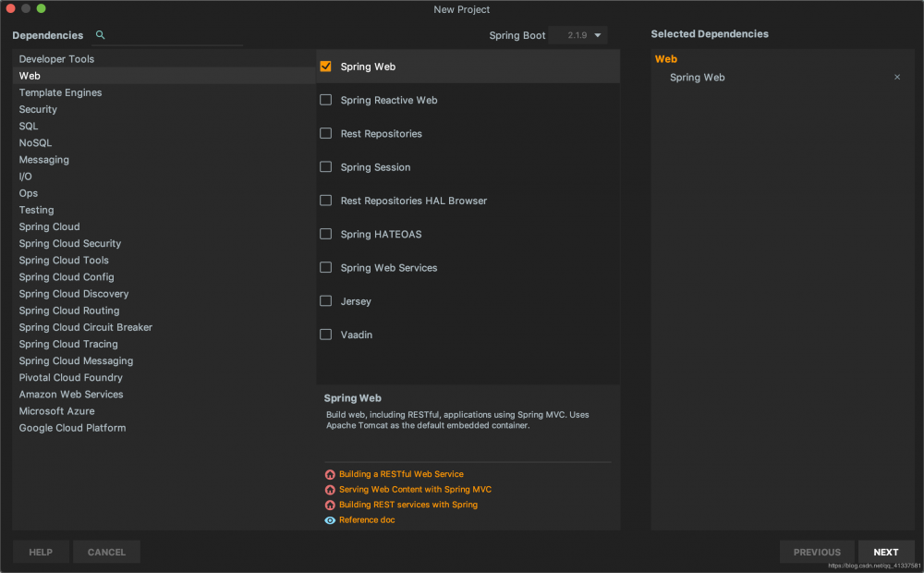Screen dimensions: 924x573
Task: Choose the SQL dependency category
Action: coord(29,126)
